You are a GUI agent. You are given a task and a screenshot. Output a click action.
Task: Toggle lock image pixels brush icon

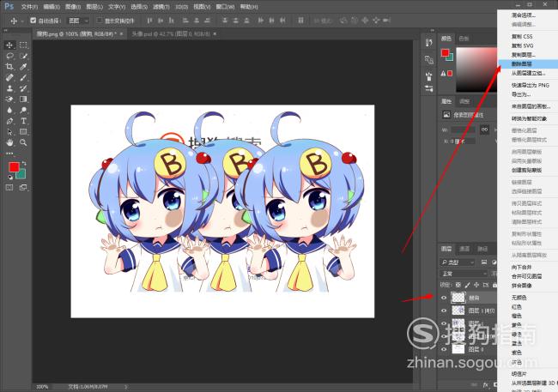[467, 285]
